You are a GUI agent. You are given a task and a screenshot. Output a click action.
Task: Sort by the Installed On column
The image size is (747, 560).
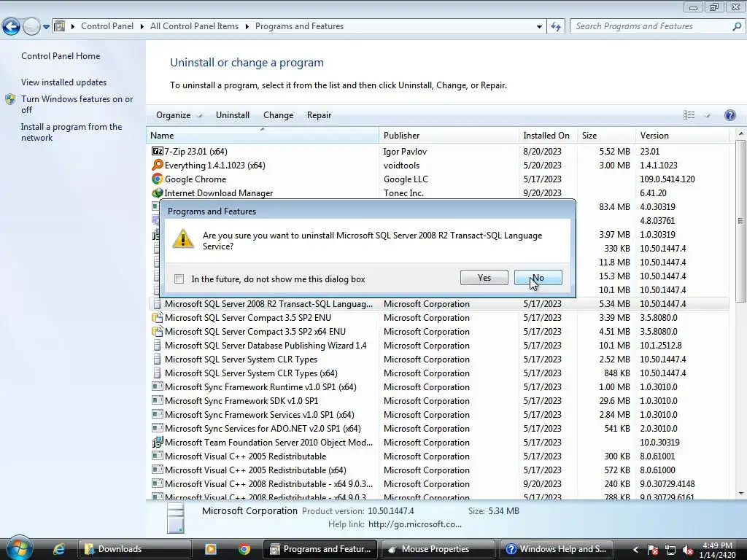click(x=548, y=135)
